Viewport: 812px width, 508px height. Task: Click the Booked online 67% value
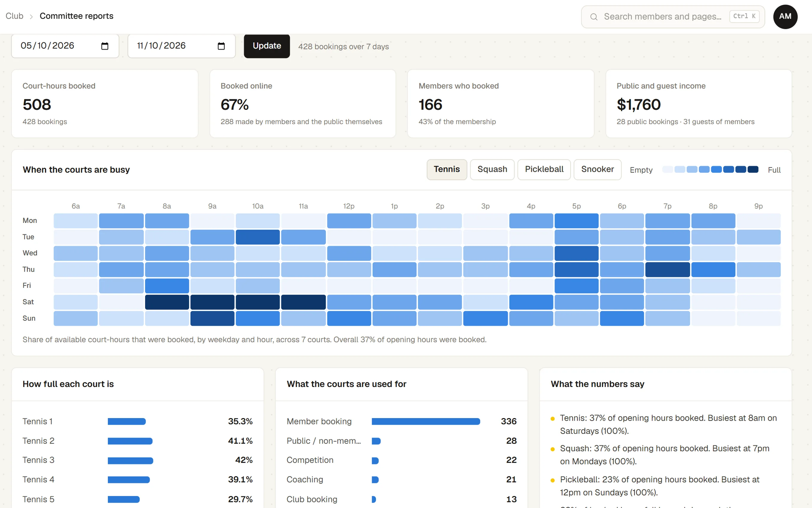point(235,105)
